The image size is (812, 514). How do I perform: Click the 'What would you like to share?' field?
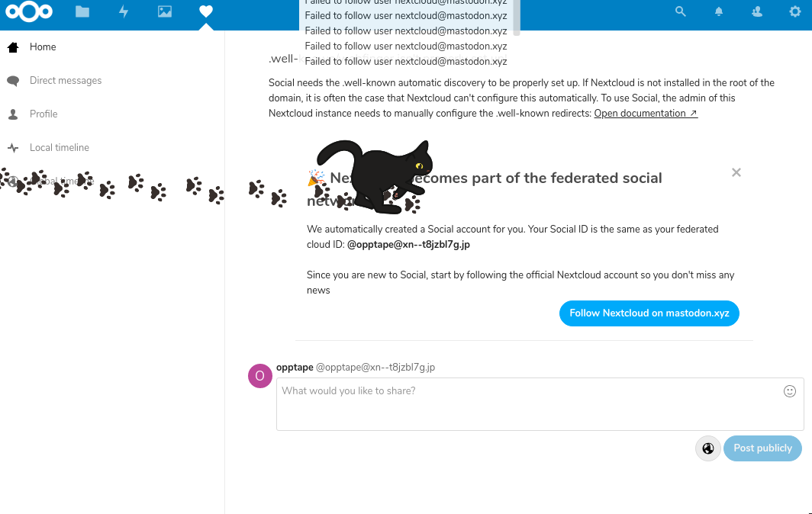(x=540, y=403)
